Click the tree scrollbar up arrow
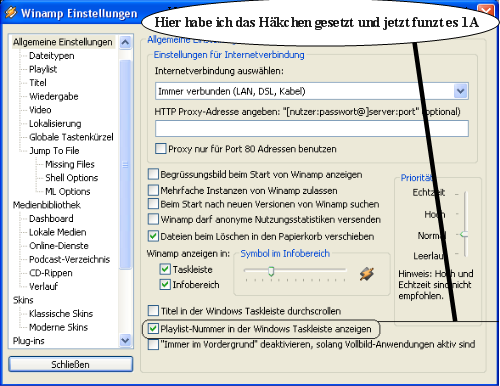The height and width of the screenshot is (386, 500). [x=125, y=42]
